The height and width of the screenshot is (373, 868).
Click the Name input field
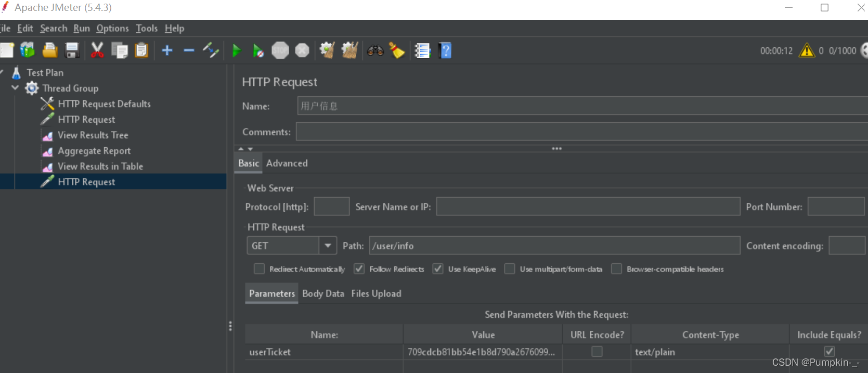582,106
